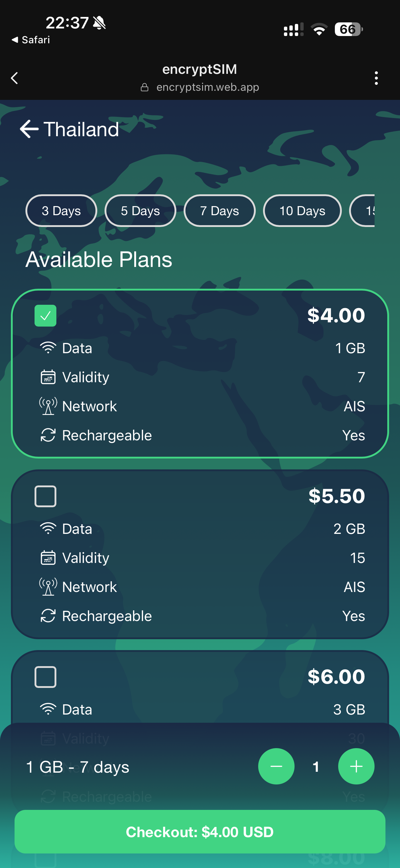Tap the plus quantity button

(356, 766)
